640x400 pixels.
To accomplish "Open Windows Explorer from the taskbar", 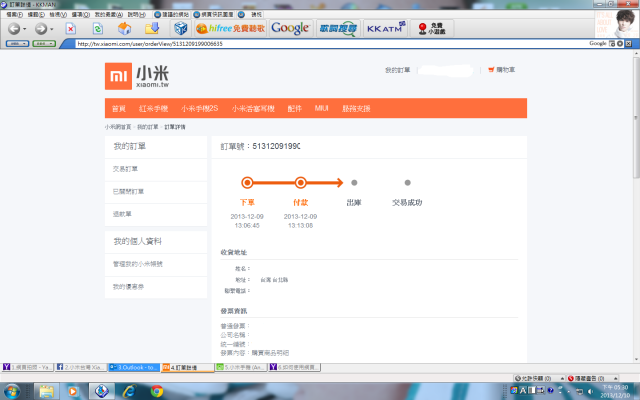I will coord(47,391).
